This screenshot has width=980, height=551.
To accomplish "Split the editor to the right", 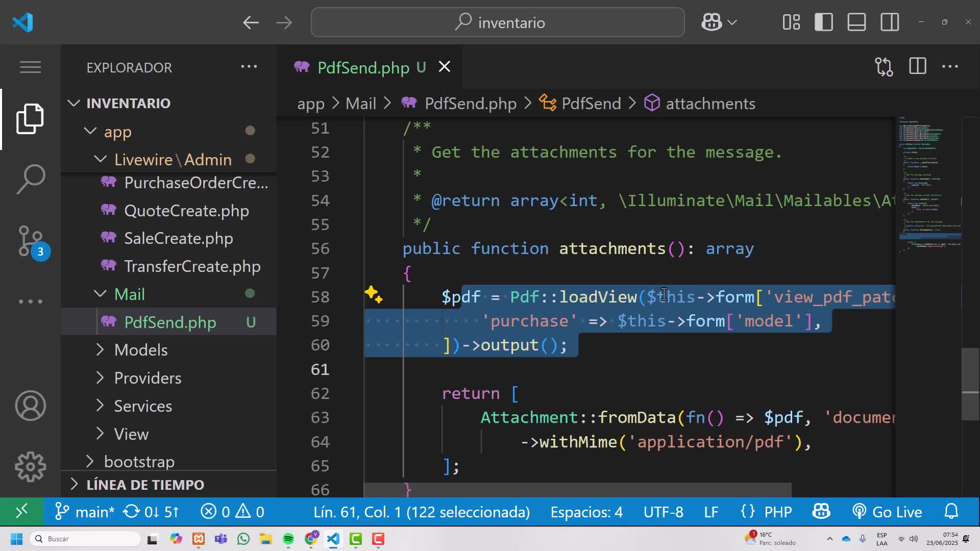I will pyautogui.click(x=918, y=66).
